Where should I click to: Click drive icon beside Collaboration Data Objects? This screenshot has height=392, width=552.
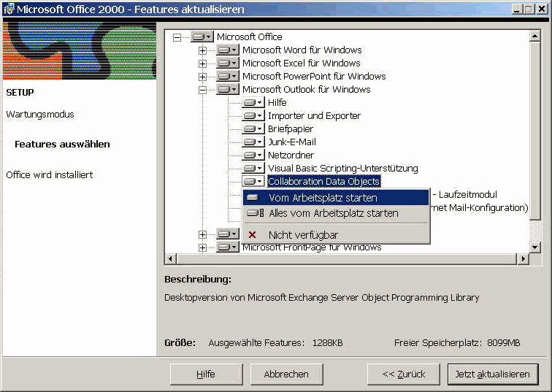point(253,182)
